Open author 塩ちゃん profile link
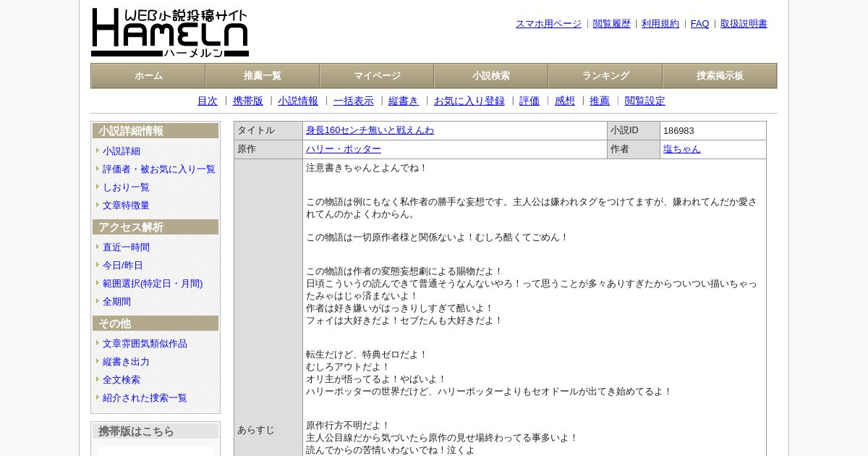This screenshot has width=868, height=456. click(682, 149)
